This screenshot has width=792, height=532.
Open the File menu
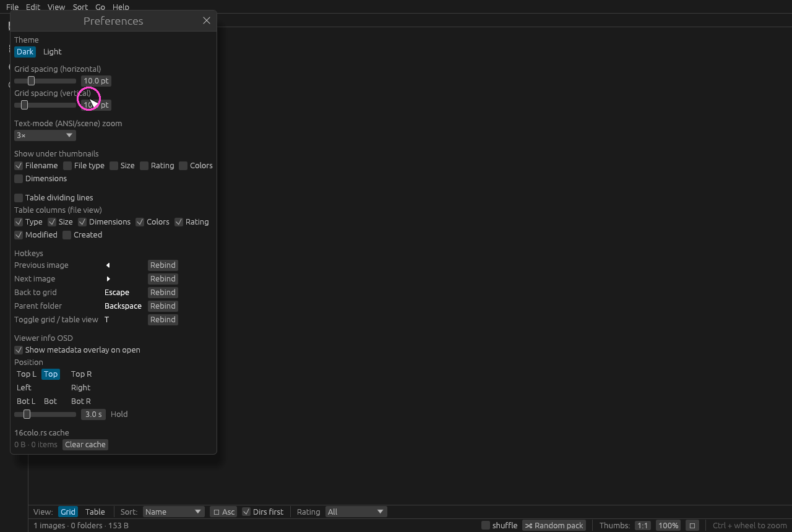[x=12, y=7]
